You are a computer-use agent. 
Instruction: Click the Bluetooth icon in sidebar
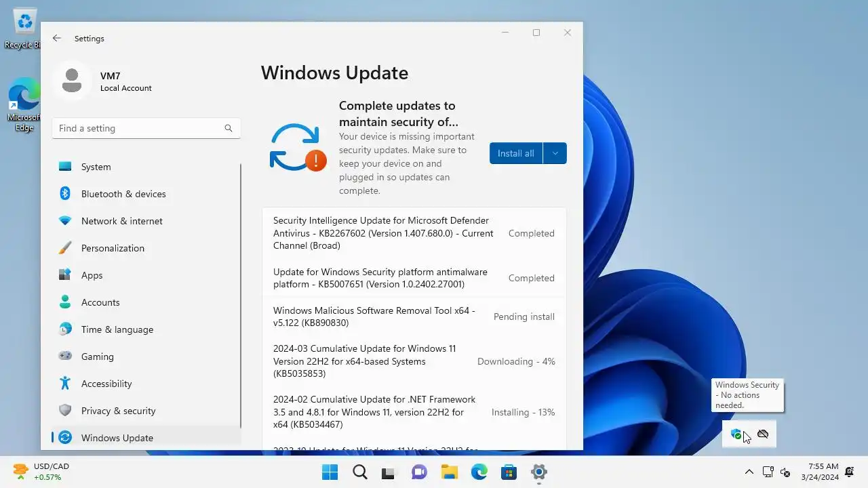(65, 194)
